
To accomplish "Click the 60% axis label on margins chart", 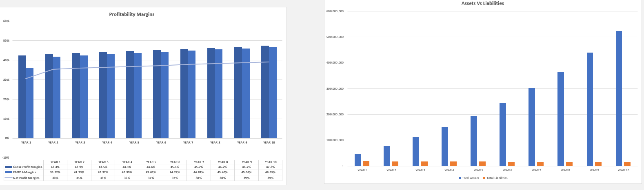I will click(x=6, y=21).
